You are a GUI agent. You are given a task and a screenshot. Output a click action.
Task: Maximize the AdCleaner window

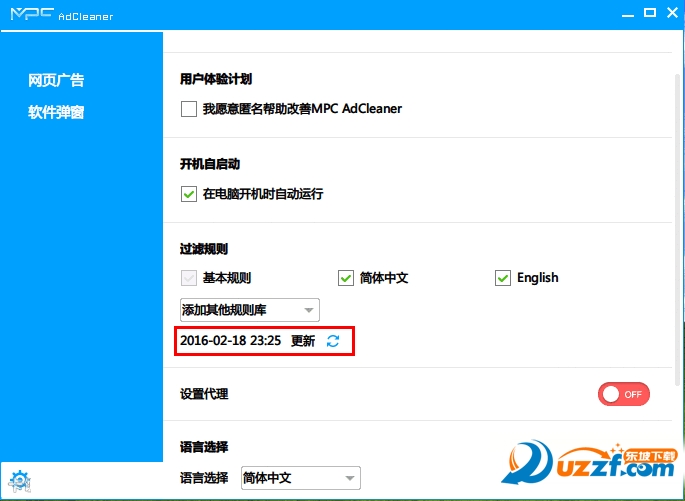click(650, 13)
